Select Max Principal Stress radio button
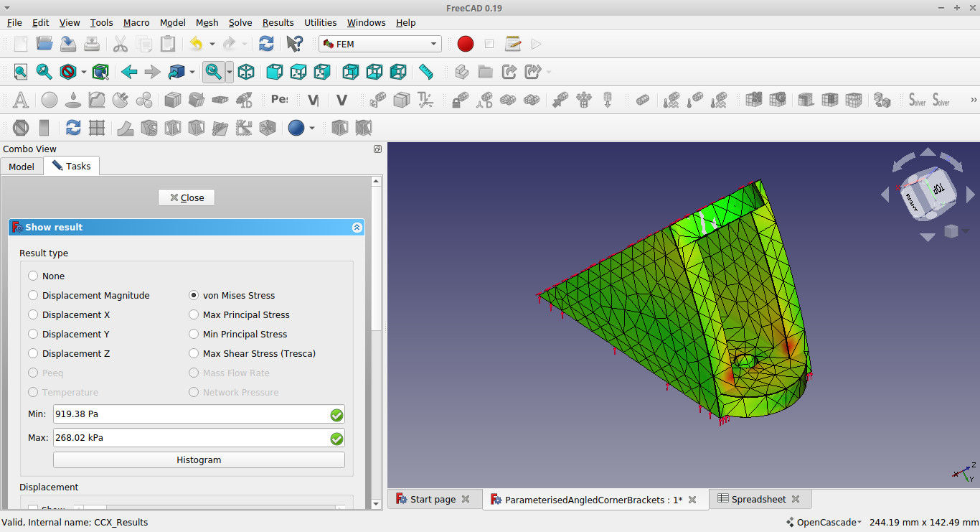This screenshot has width=980, height=532. click(194, 314)
